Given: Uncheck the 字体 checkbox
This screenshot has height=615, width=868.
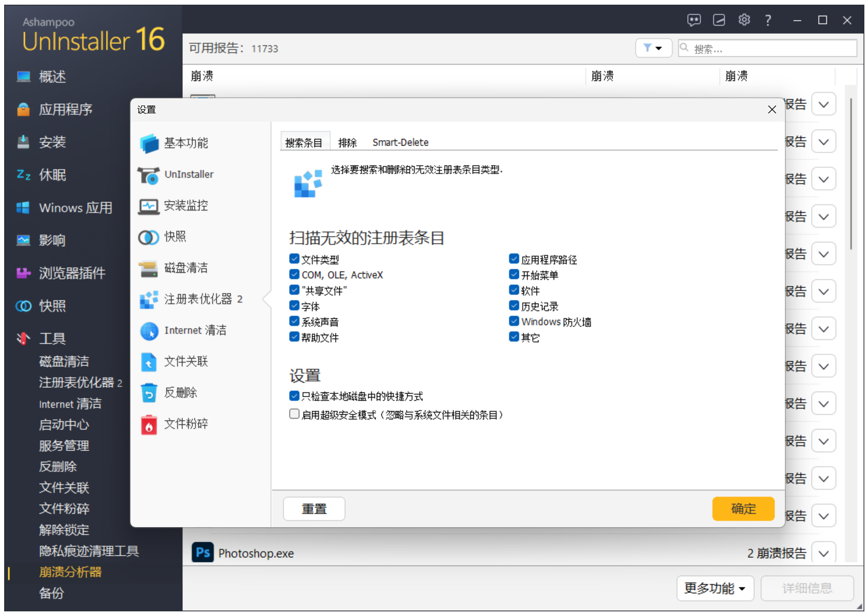Looking at the screenshot, I should coord(295,306).
